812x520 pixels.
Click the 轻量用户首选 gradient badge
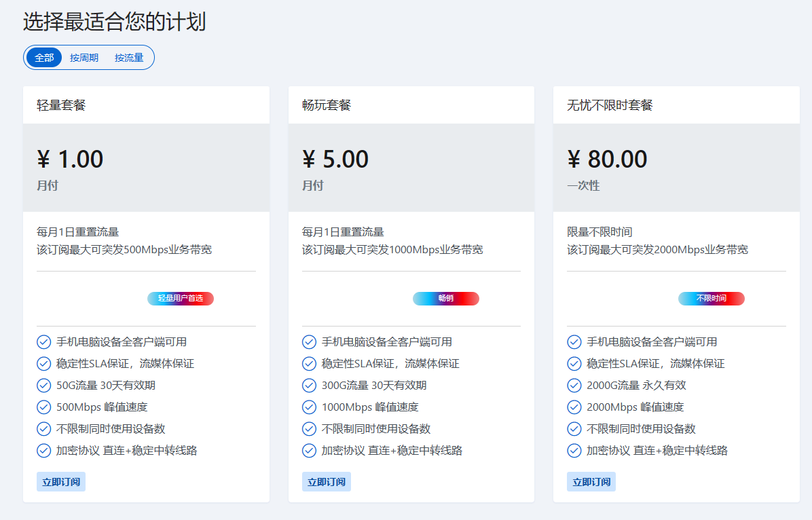181,299
